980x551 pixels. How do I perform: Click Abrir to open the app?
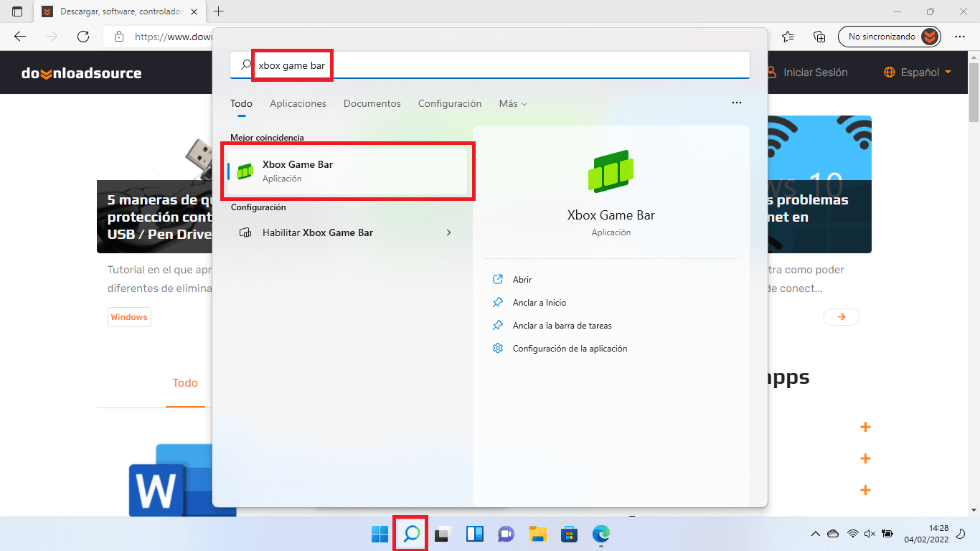click(522, 280)
